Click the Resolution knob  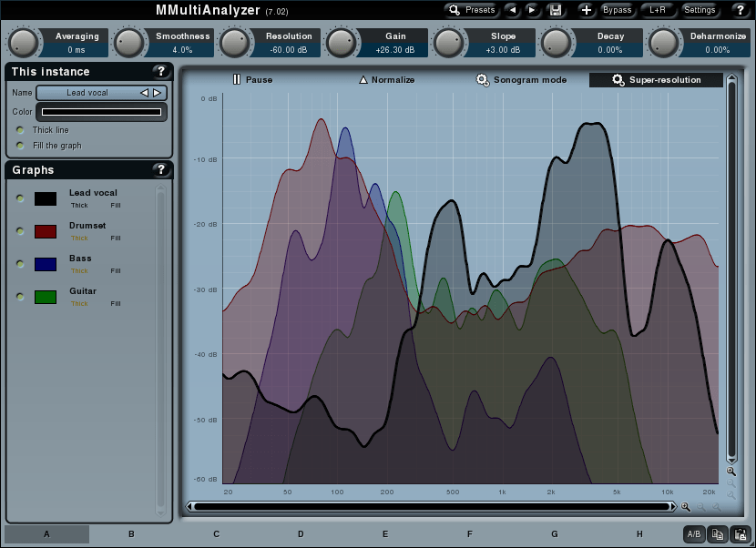(235, 43)
